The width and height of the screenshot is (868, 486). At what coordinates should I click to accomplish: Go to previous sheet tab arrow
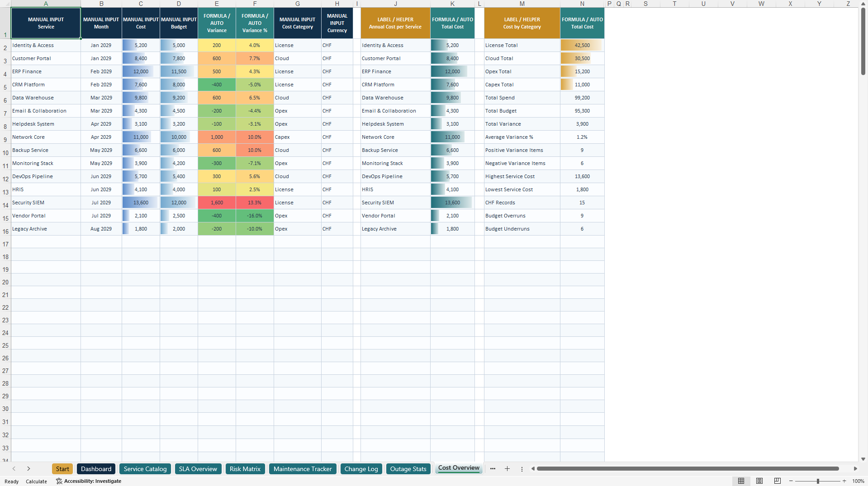coord(14,469)
